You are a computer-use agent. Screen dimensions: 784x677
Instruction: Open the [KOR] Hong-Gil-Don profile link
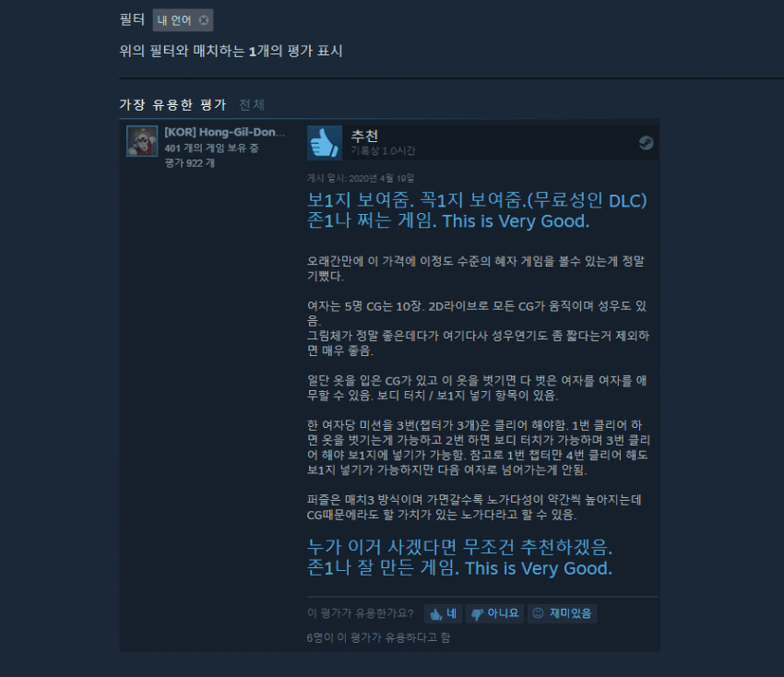point(224,132)
